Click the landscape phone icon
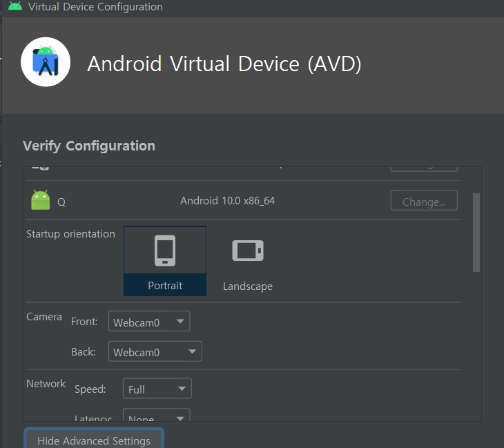 click(x=248, y=251)
